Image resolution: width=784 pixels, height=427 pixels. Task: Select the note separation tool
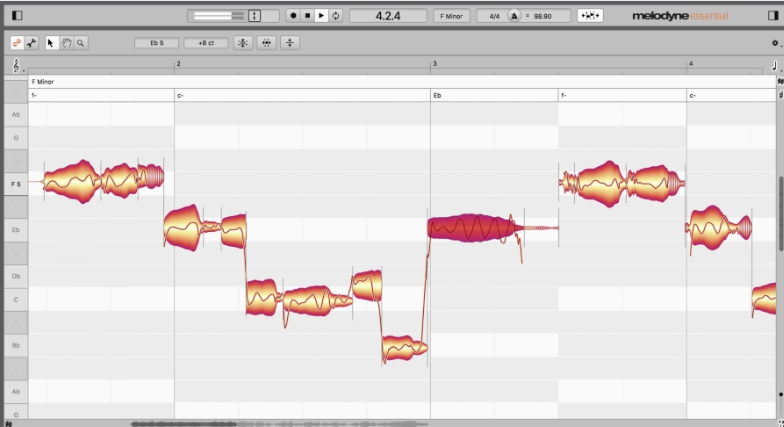click(32, 43)
